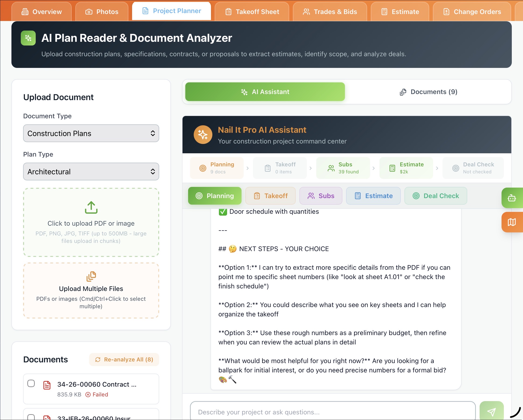The image size is (523, 420).
Task: Open the Documents (9) tab
Action: pos(428,92)
